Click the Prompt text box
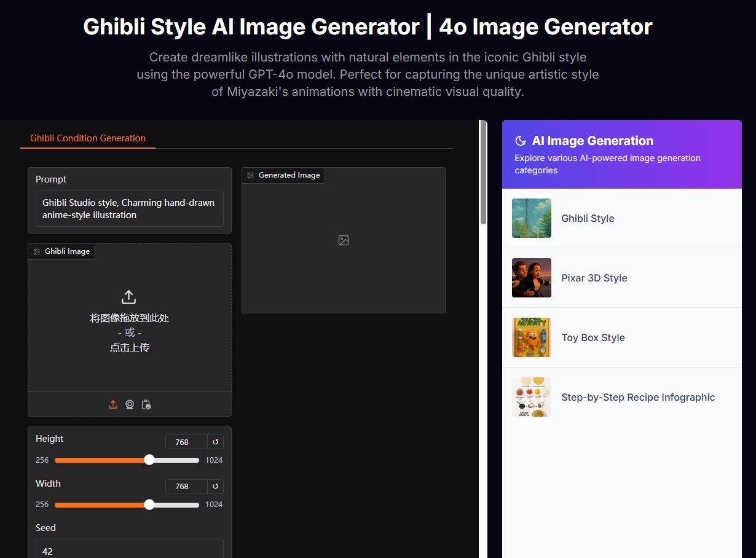Screen dimensions: 756x558 pos(130,209)
